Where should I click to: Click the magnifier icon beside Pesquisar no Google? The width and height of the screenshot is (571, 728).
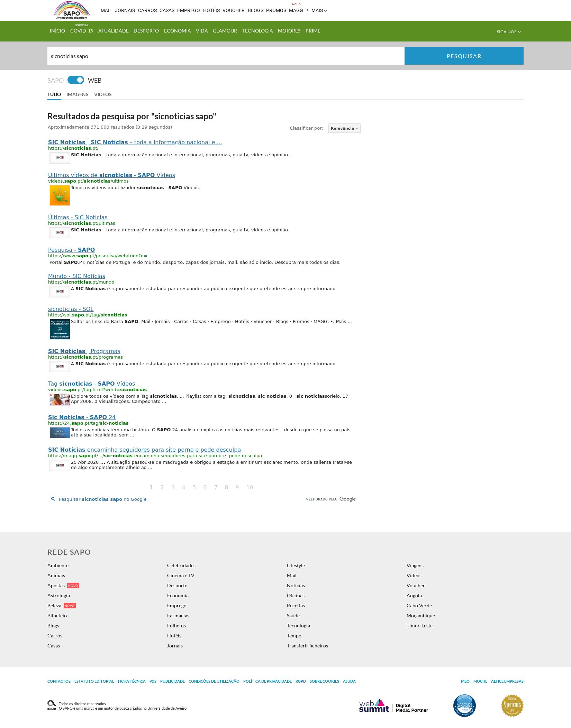click(x=53, y=499)
